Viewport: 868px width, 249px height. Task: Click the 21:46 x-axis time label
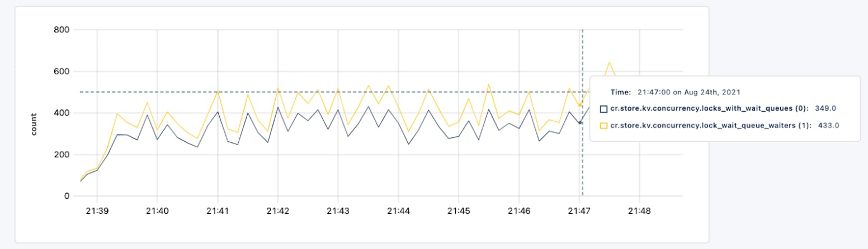point(519,211)
